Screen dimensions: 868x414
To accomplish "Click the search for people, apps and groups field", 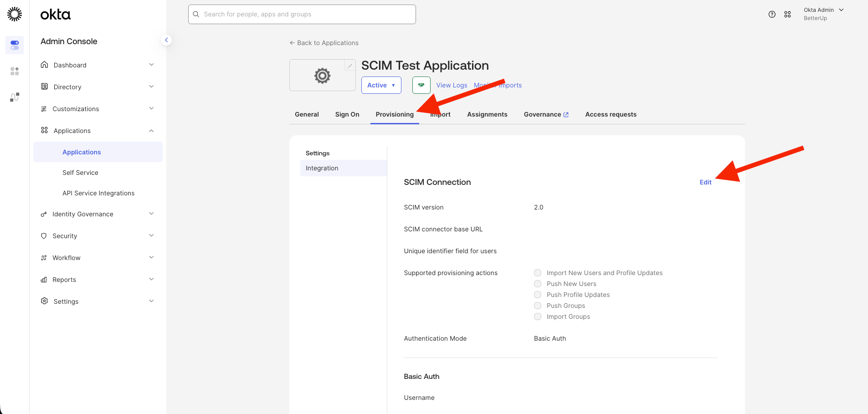I will pyautogui.click(x=302, y=14).
